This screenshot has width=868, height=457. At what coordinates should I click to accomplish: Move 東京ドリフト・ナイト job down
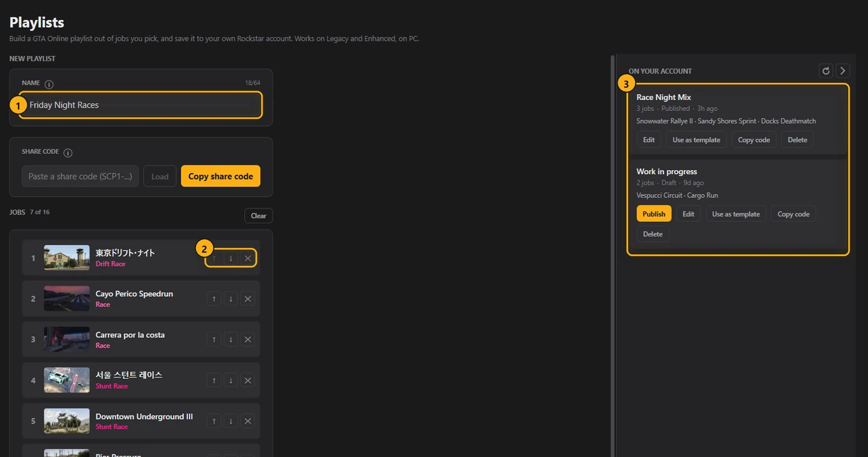pos(231,258)
